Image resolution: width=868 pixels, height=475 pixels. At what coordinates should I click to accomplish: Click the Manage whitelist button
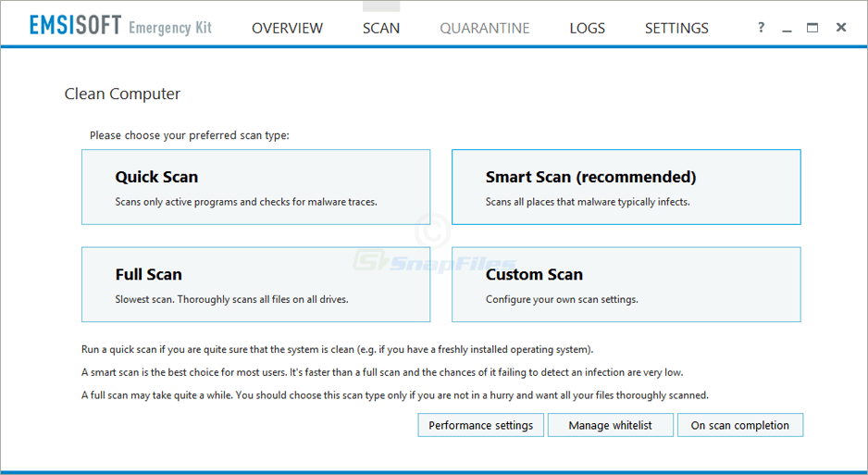pyautogui.click(x=610, y=425)
